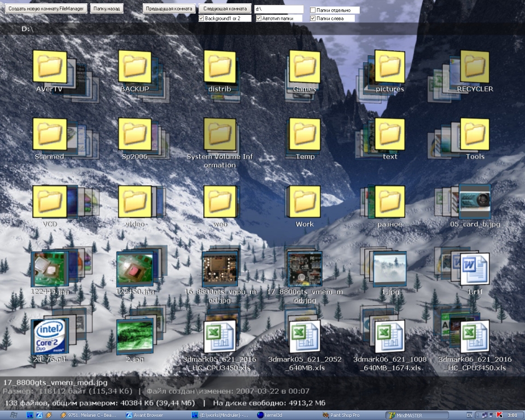The image size is (525, 420).
Task: Open the BACKUP folder
Action: [135, 67]
